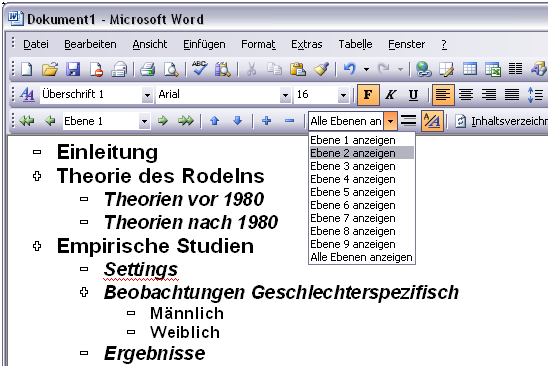Open the Research binoculars icon

[223, 69]
